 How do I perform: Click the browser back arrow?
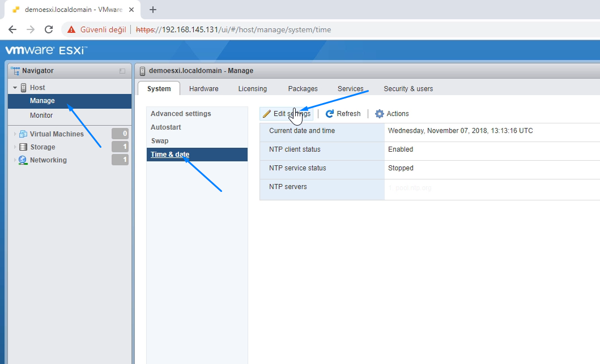click(12, 29)
